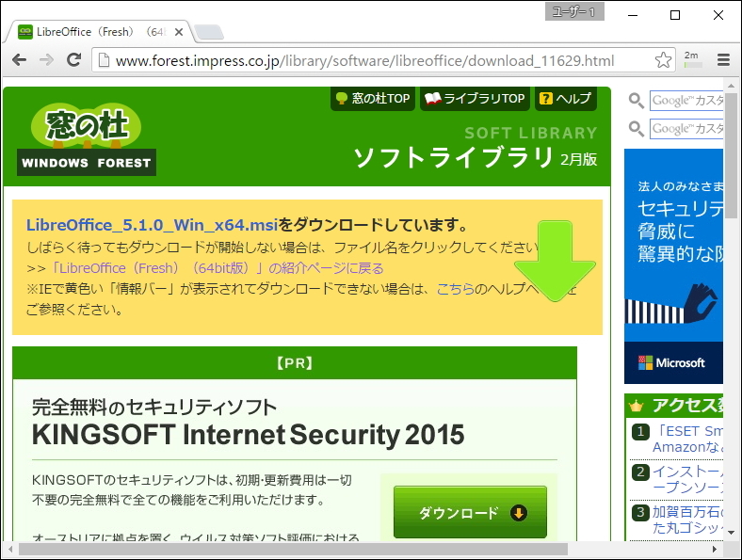Open the こちら help page link

455,289
